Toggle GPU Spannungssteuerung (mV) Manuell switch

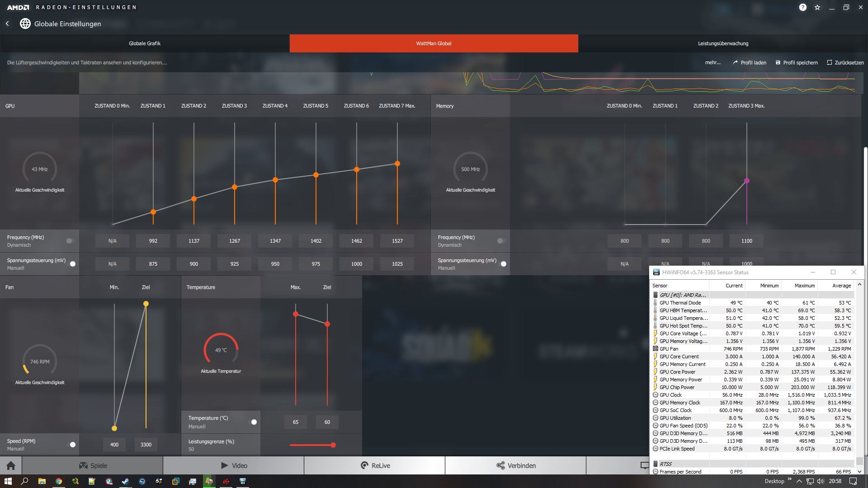[72, 264]
